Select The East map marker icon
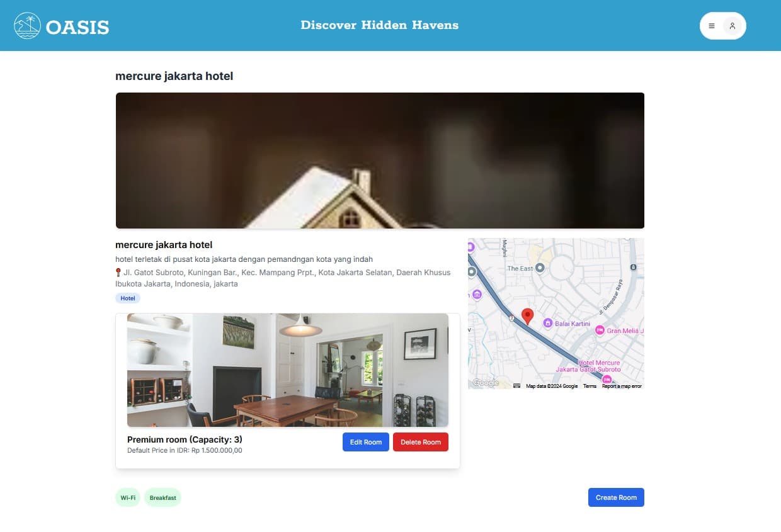This screenshot has height=532, width=781. pyautogui.click(x=540, y=268)
